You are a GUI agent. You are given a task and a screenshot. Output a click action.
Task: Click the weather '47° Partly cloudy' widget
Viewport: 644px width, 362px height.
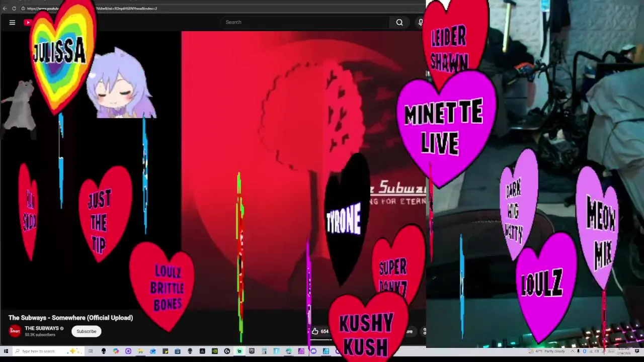coord(546,351)
